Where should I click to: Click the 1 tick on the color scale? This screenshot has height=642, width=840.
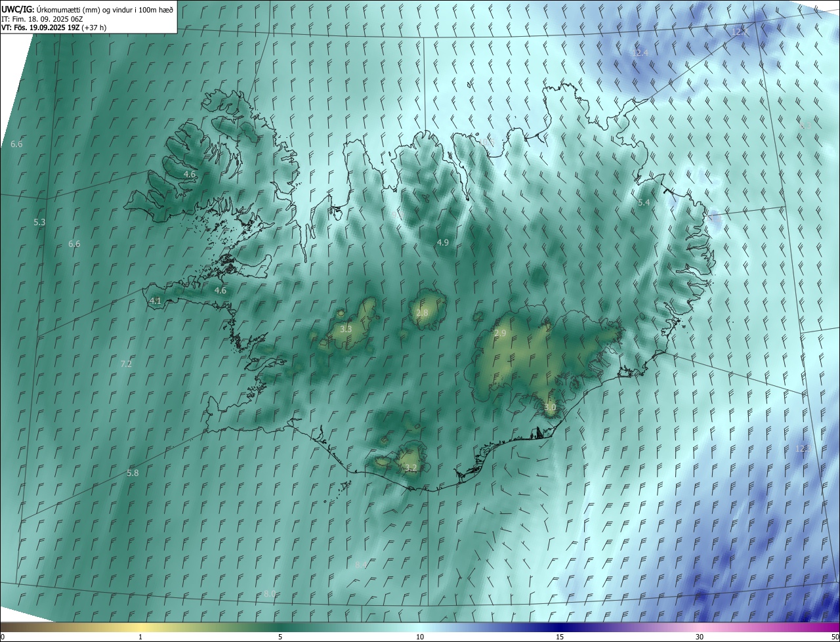pos(140,637)
